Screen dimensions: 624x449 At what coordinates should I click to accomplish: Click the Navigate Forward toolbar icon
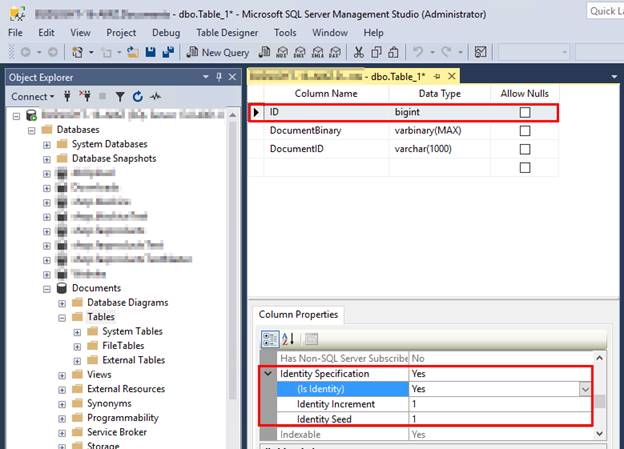53,52
